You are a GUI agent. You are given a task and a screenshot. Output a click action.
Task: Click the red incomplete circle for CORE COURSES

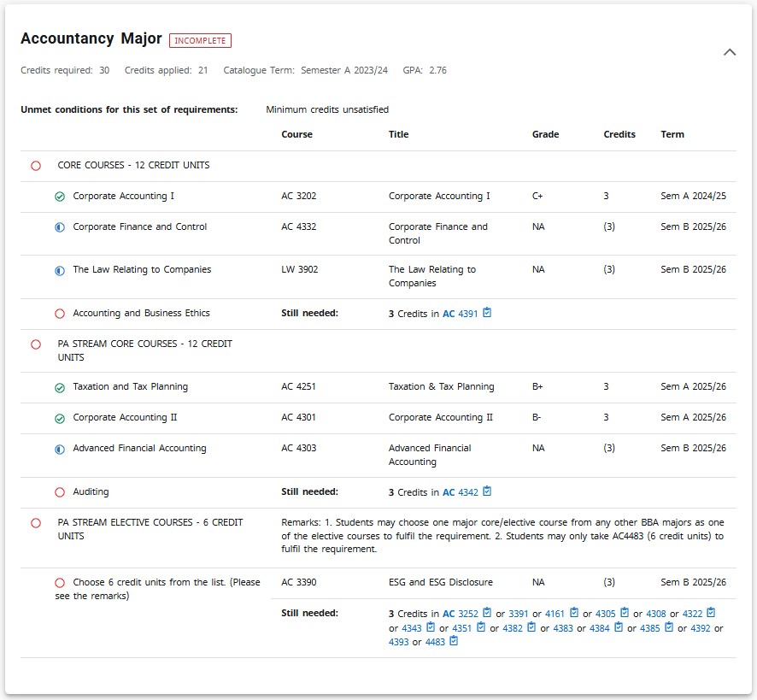coord(36,166)
